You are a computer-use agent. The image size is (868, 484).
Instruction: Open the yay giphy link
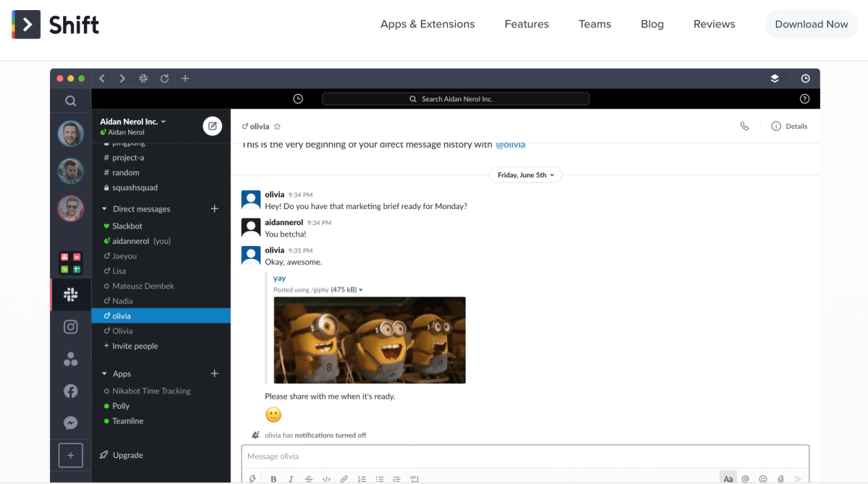tap(279, 278)
